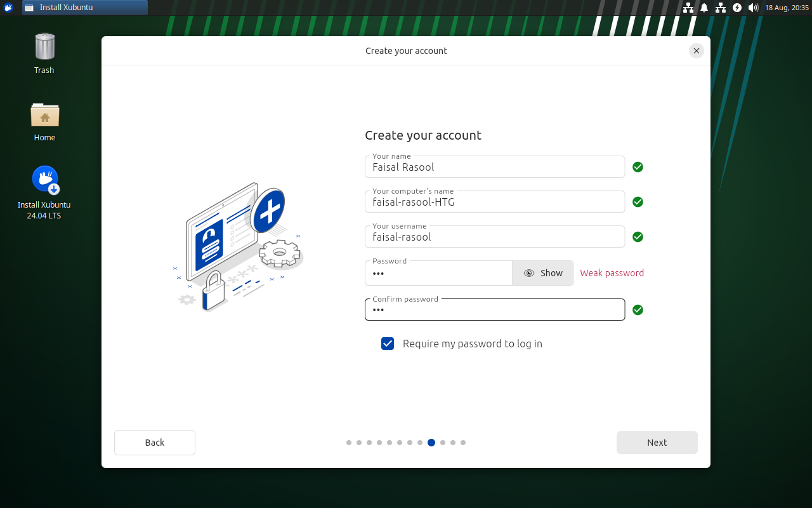Screen dimensions: 812x508
Task: Open the volume speaker icon in the panel
Action: (753, 8)
